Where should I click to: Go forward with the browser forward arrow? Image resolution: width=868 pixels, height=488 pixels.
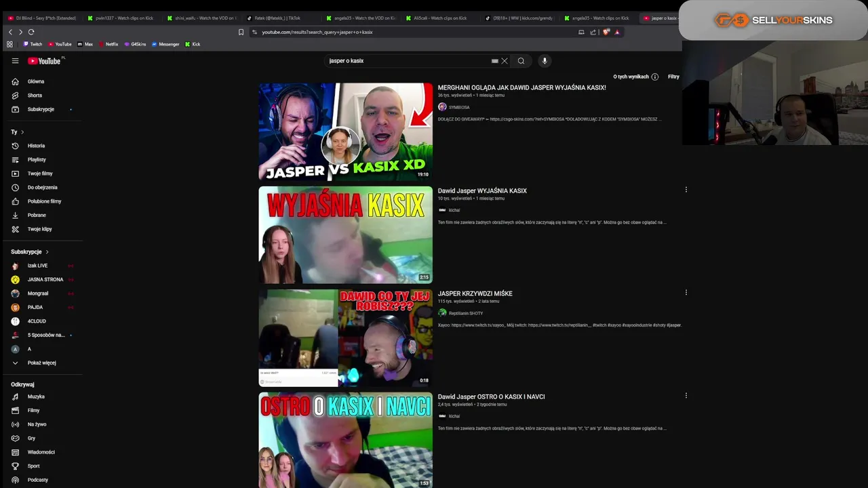pos(20,32)
